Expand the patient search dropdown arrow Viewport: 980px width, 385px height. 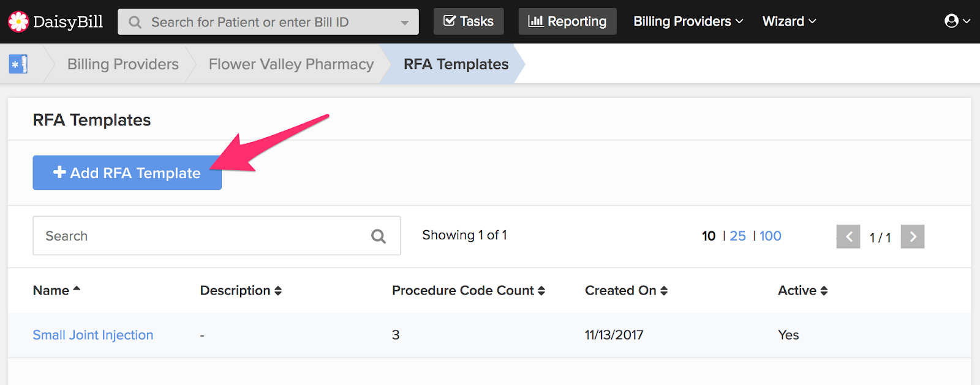(405, 23)
